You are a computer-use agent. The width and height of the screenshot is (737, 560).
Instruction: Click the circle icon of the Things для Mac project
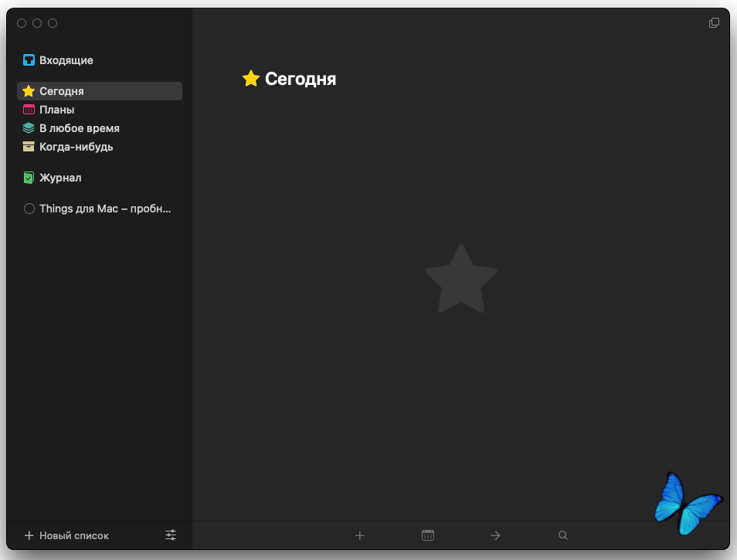29,209
